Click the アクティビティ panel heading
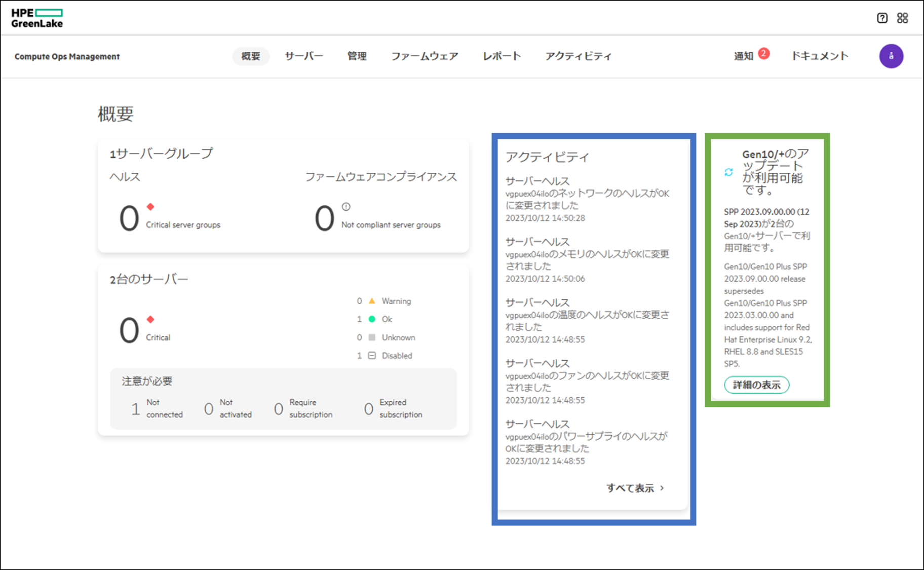This screenshot has height=570, width=924. click(547, 157)
